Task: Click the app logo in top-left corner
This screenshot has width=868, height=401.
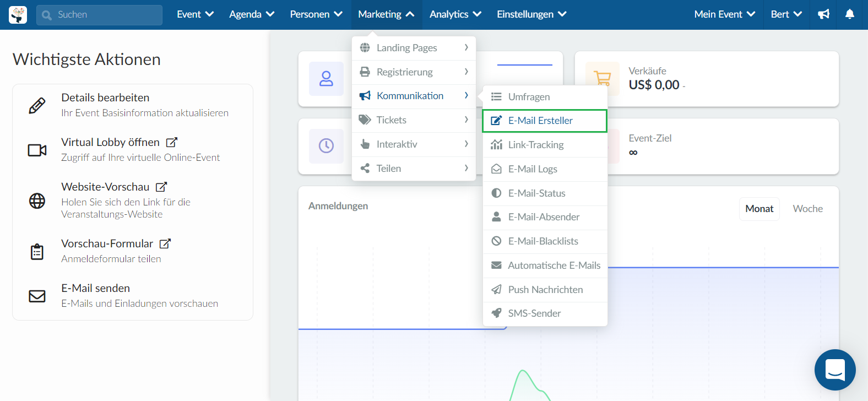Action: 18,15
